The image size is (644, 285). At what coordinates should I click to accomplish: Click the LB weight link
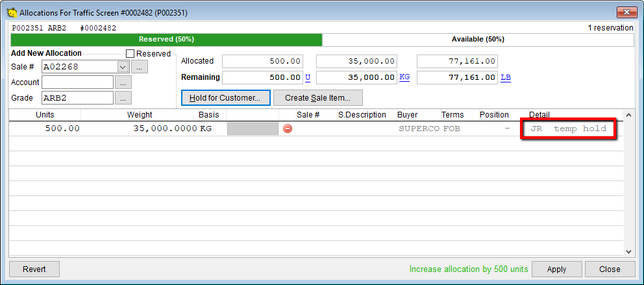(x=506, y=77)
